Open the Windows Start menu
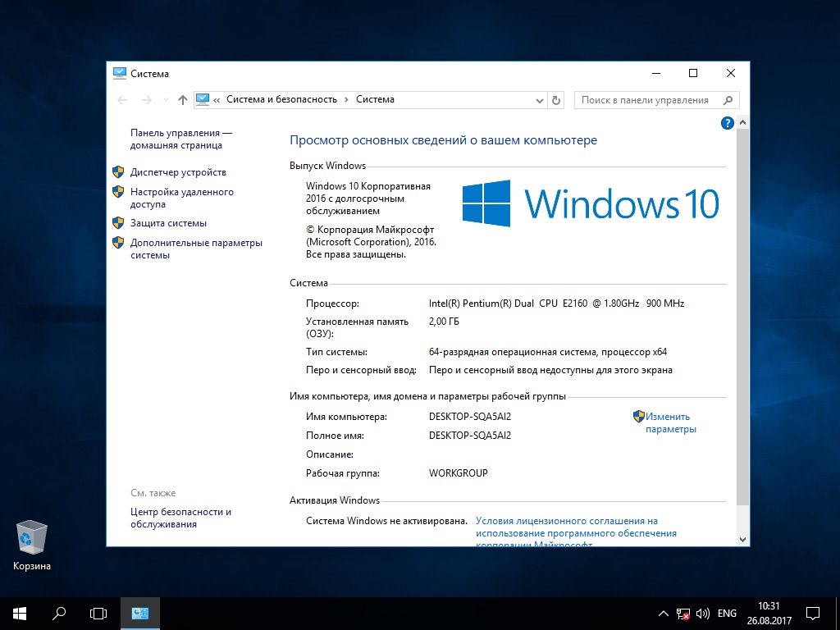Image resolution: width=840 pixels, height=630 pixels. [x=20, y=614]
